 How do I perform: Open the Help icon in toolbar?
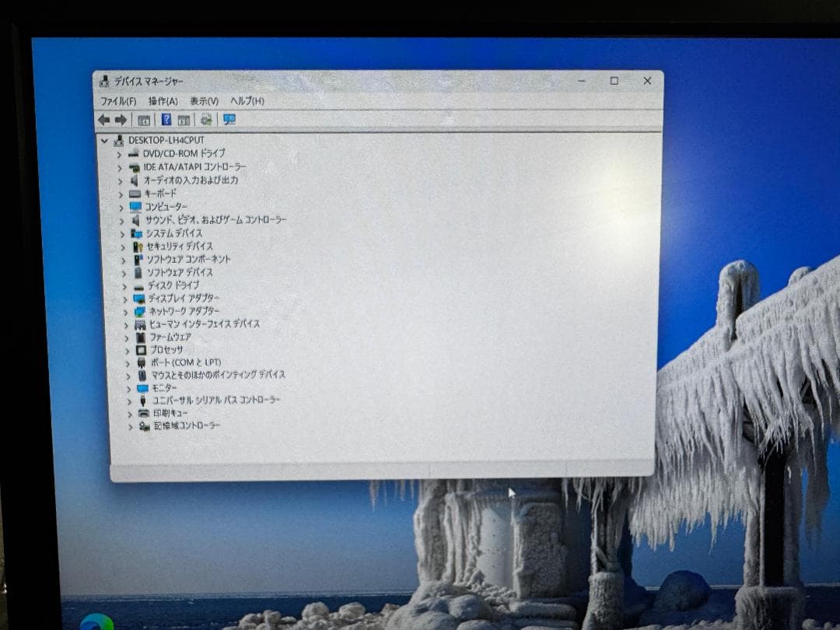pos(165,119)
